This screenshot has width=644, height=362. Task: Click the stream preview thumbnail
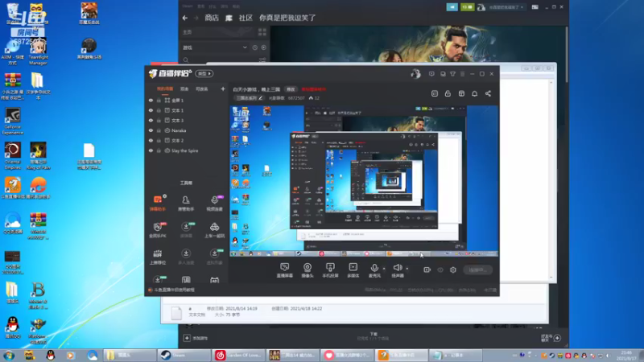point(364,181)
